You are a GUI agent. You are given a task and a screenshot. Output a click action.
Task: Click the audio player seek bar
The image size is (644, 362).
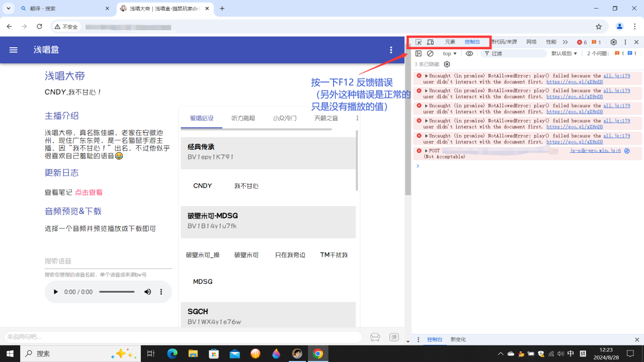tap(116, 292)
